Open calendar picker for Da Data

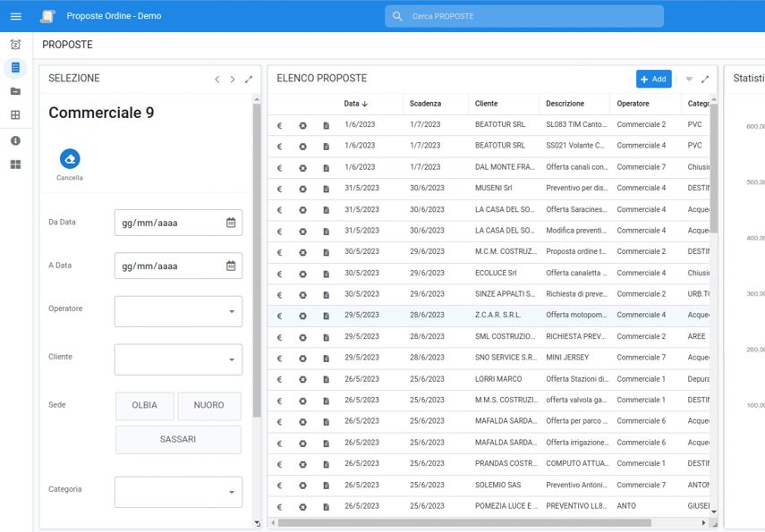point(231,223)
